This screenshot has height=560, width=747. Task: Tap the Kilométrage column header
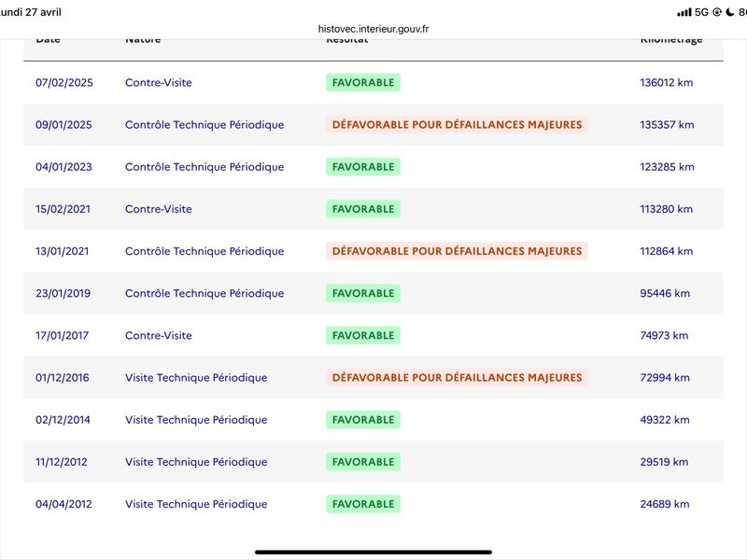pyautogui.click(x=671, y=39)
